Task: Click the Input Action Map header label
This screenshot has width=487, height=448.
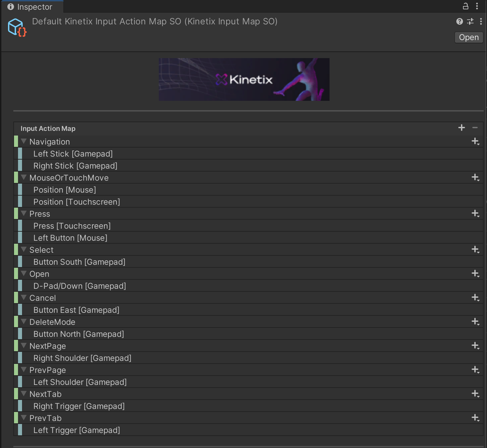Action: (48, 129)
